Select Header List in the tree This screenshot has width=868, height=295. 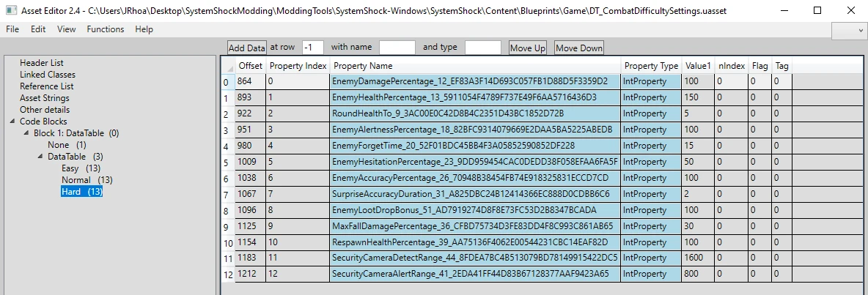(42, 63)
